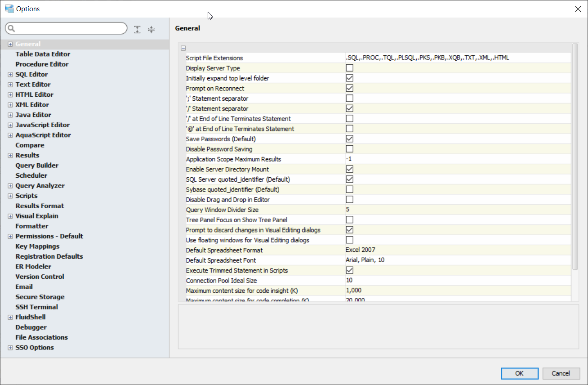Untick Execute Trimmed Statement in Scripts
The width and height of the screenshot is (588, 385).
pyautogui.click(x=349, y=271)
